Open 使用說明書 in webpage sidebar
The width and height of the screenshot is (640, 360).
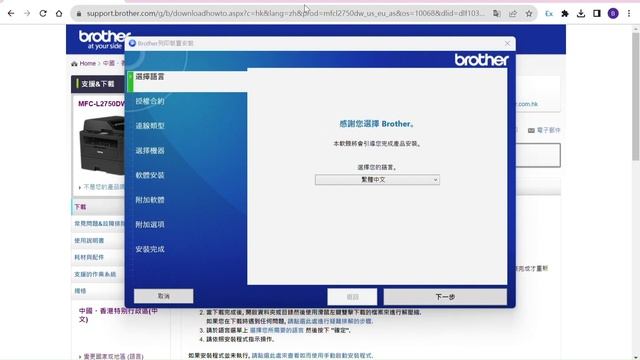[89, 240]
